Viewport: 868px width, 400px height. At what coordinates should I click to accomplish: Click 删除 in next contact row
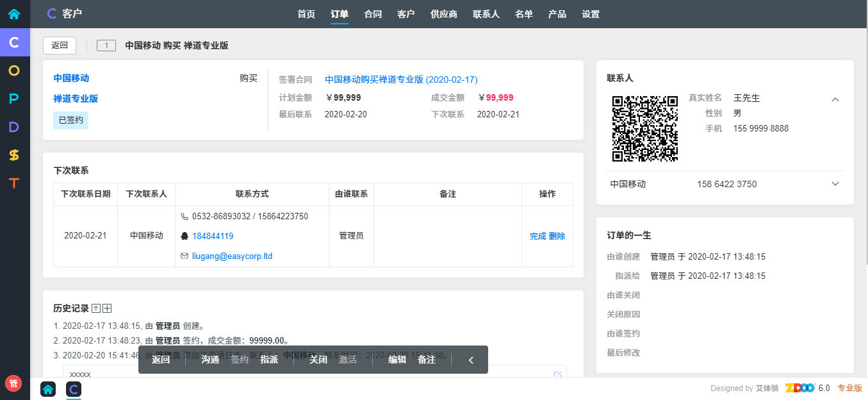pos(557,236)
